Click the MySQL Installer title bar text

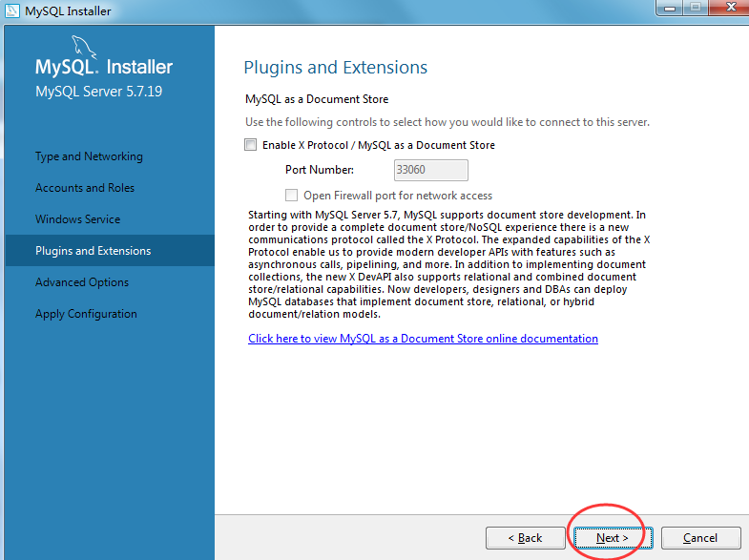[68, 11]
